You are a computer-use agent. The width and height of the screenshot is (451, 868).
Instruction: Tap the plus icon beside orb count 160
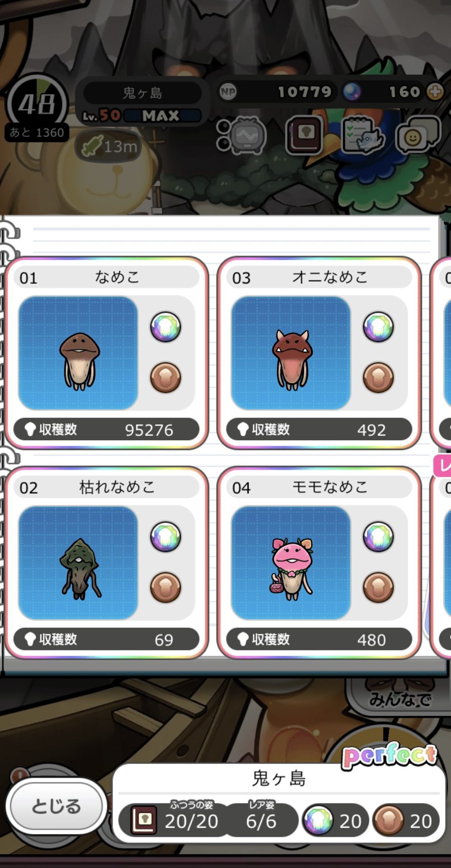click(435, 92)
